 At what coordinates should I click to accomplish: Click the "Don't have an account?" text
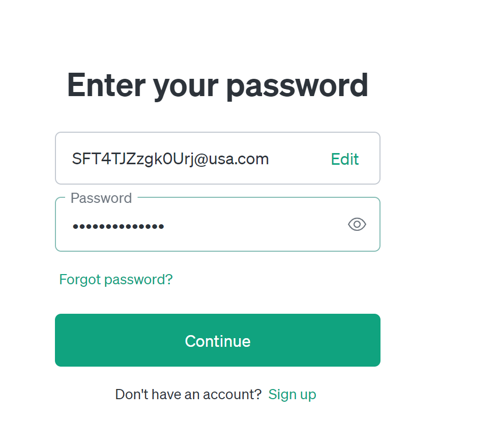pyautogui.click(x=188, y=394)
